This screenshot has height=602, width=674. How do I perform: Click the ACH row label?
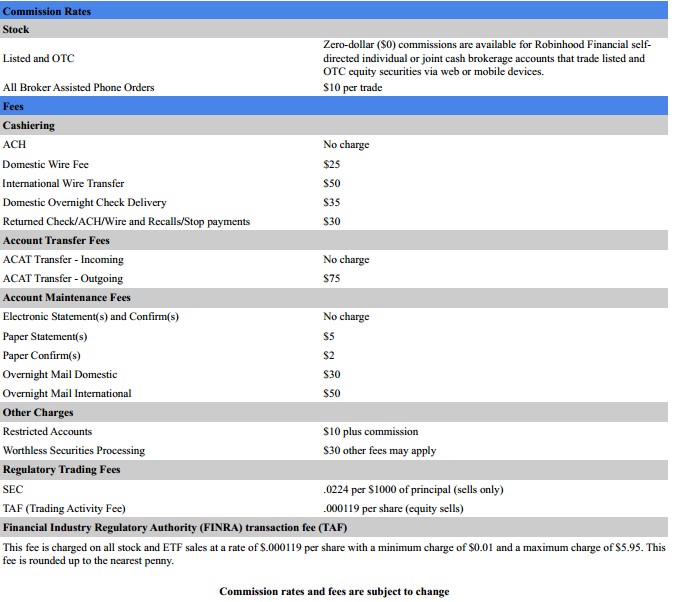pyautogui.click(x=14, y=144)
